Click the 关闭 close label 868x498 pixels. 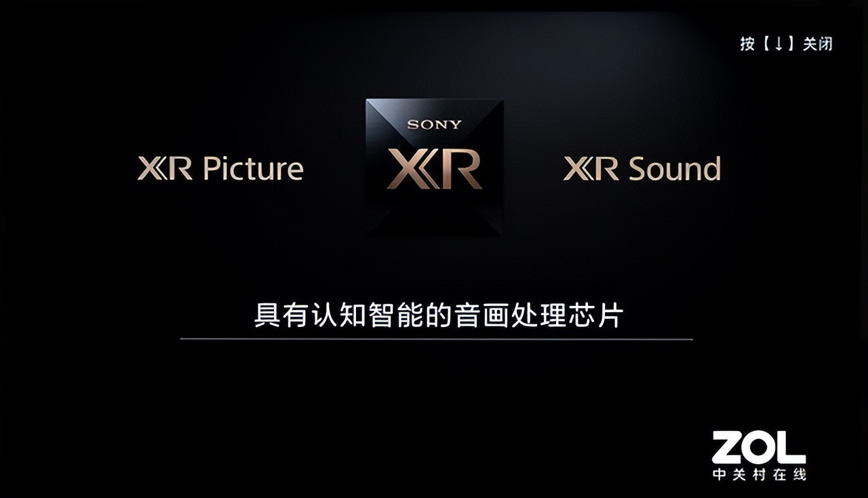point(817,44)
